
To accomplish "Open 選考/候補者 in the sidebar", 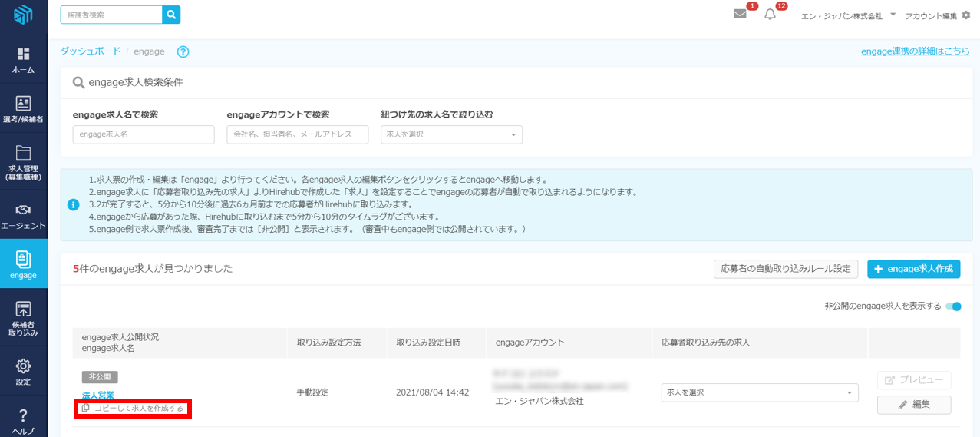I will pos(23,110).
